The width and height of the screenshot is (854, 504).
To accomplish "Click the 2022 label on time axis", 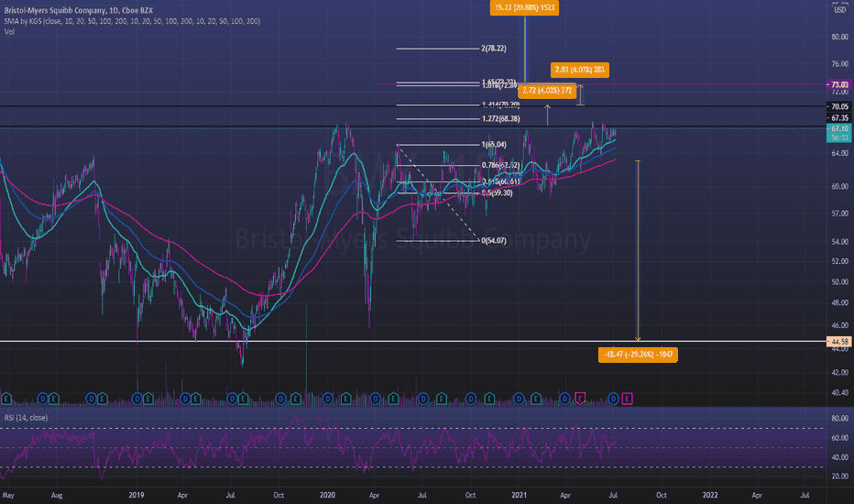I will tap(709, 495).
